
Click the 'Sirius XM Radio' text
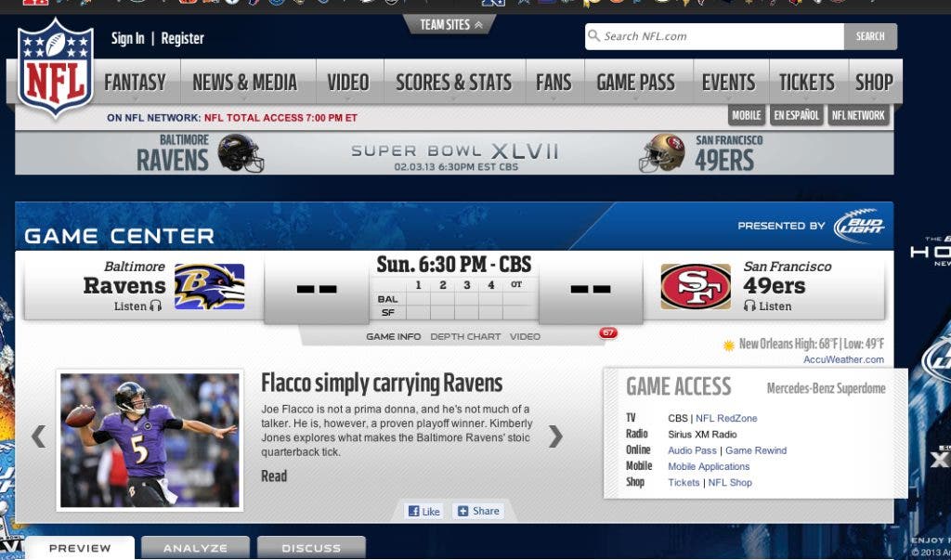tap(702, 435)
